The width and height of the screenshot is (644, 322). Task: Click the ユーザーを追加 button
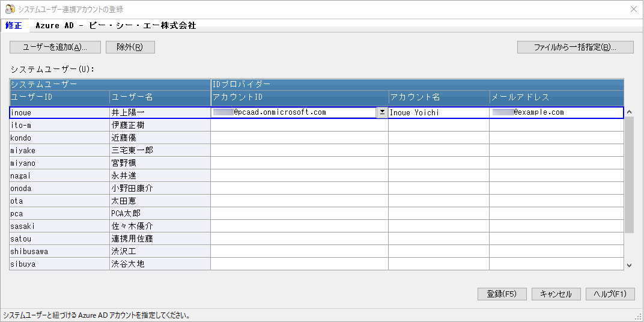coord(54,47)
